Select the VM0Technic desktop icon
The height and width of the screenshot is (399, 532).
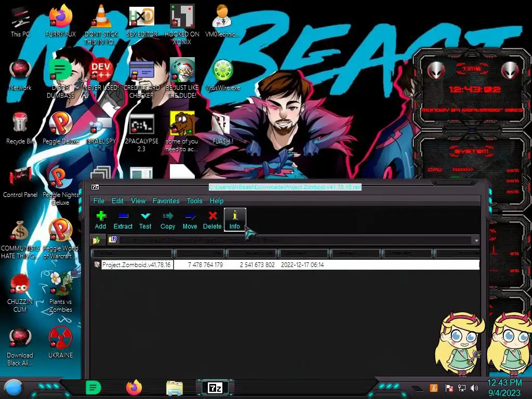(x=222, y=21)
